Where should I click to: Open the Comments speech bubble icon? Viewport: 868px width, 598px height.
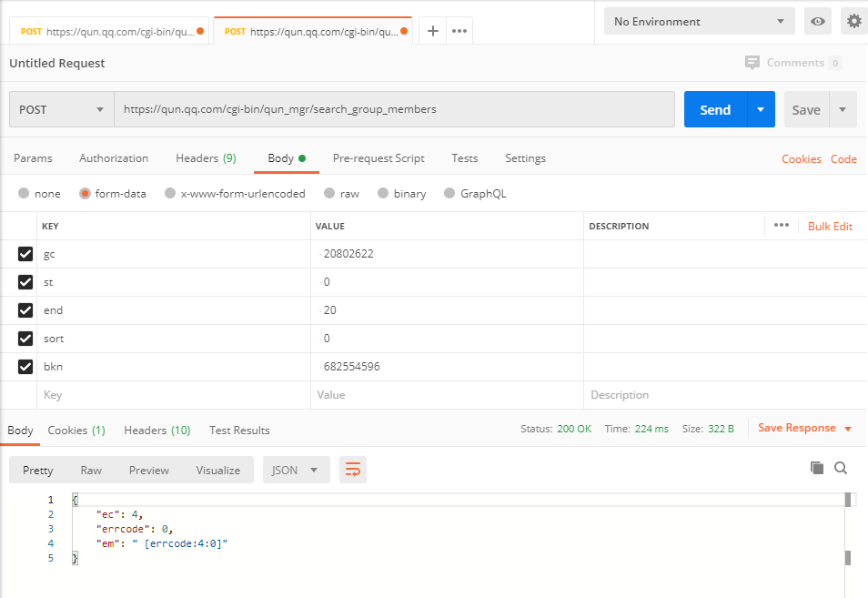pos(752,63)
